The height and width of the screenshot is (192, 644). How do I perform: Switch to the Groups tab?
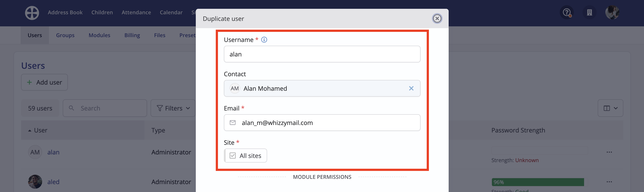tap(65, 35)
